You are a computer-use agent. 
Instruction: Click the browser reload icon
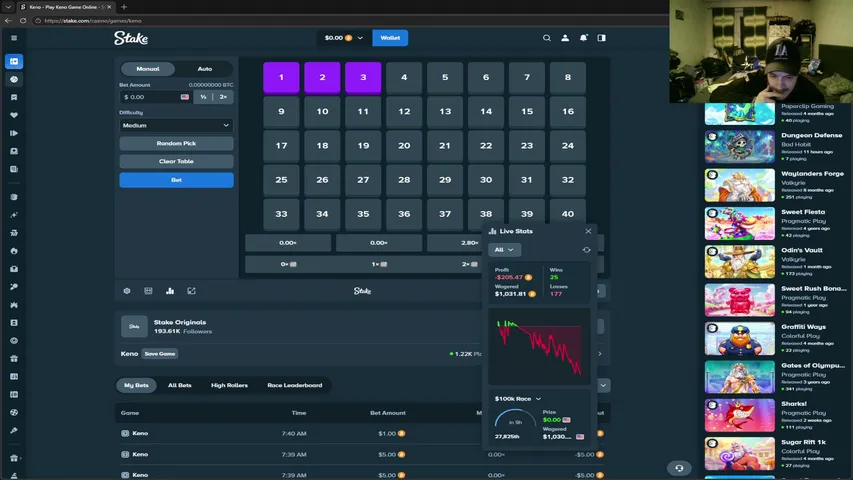click(x=23, y=21)
